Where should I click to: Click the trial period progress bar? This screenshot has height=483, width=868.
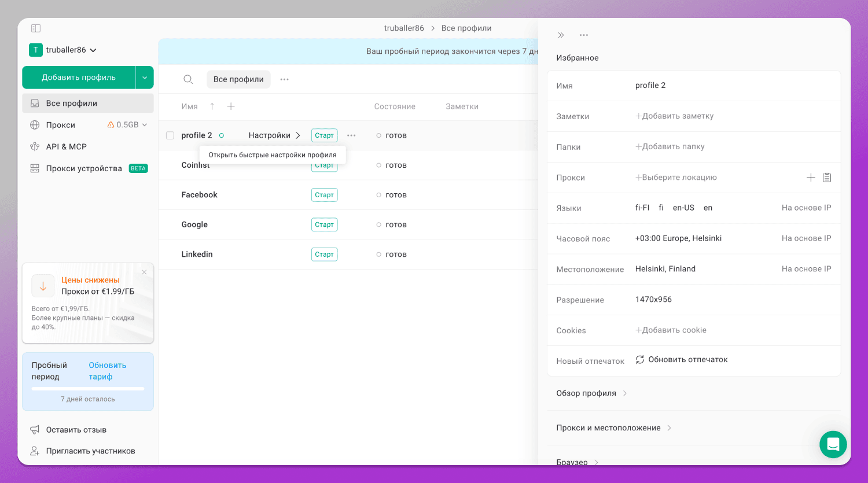pos(88,389)
